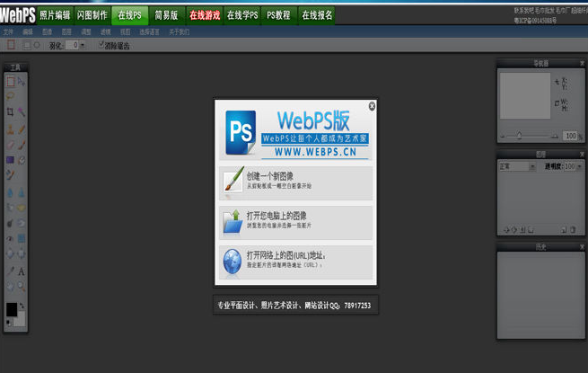Open the 编辑 menu
Viewport: 588px width, 373px height.
pos(28,32)
